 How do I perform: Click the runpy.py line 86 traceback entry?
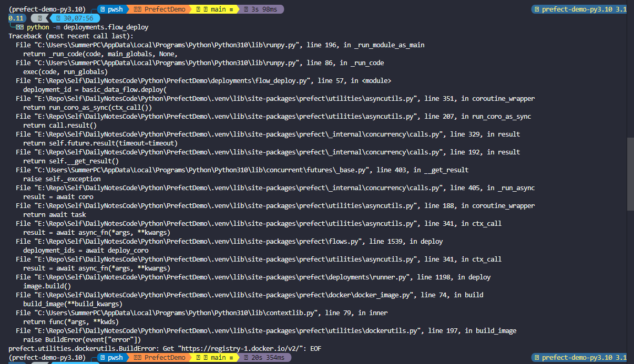tap(200, 63)
